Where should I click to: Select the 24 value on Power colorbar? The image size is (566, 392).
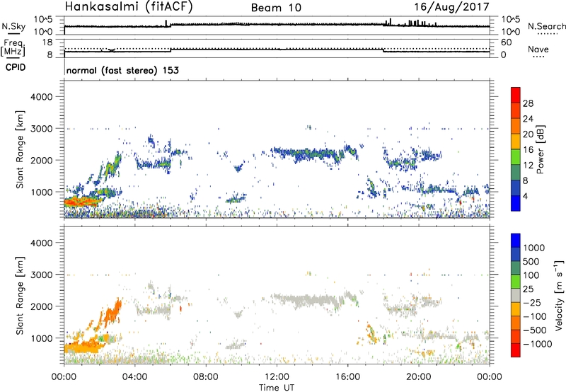coord(528,119)
